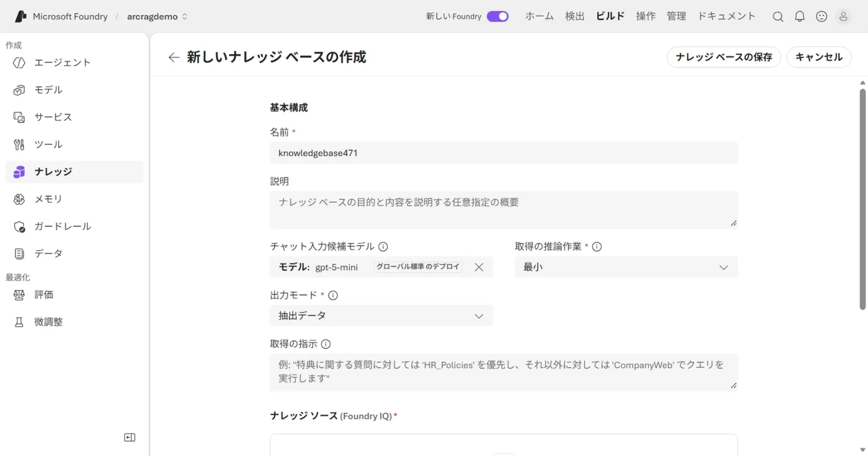Click the 説明 textarea resize handle
Screen dimensions: 868x456
pos(734,223)
